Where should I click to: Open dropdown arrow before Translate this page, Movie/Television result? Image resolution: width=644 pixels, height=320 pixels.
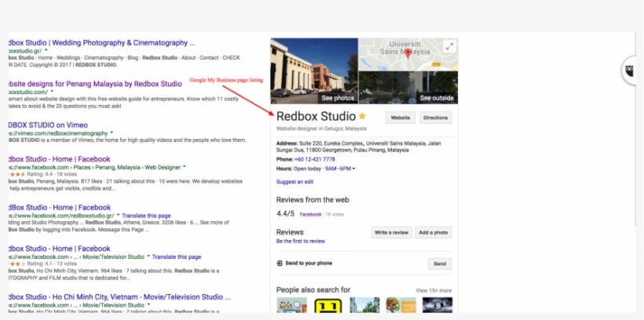[148, 256]
